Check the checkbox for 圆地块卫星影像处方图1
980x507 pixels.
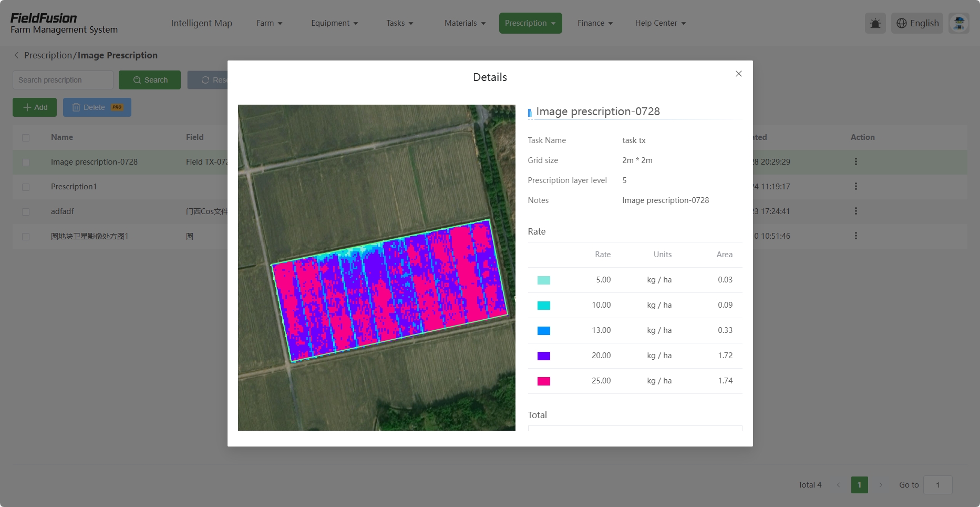click(26, 237)
